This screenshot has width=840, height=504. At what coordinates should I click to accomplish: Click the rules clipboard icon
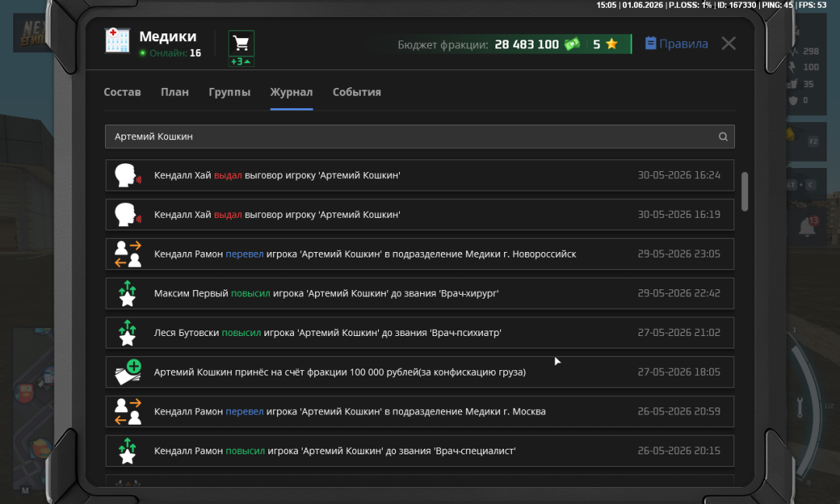pyautogui.click(x=650, y=44)
